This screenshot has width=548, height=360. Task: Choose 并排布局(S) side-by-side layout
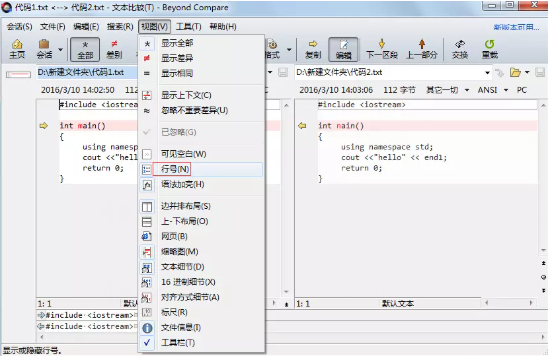coord(201,207)
